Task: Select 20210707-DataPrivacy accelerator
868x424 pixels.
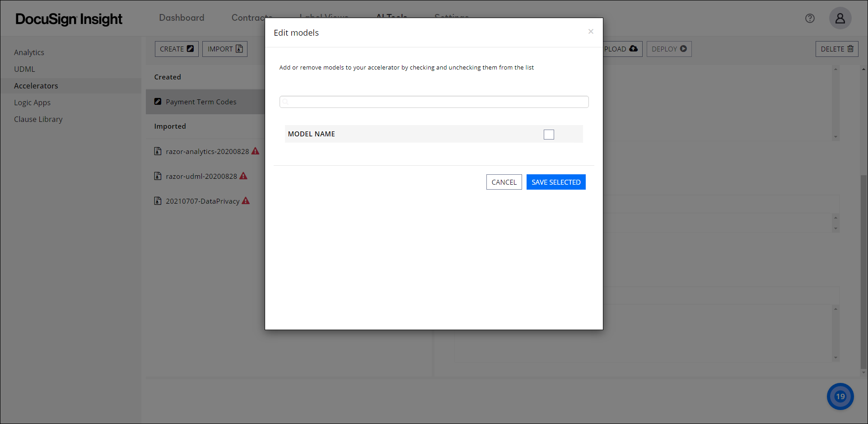Action: (x=203, y=201)
